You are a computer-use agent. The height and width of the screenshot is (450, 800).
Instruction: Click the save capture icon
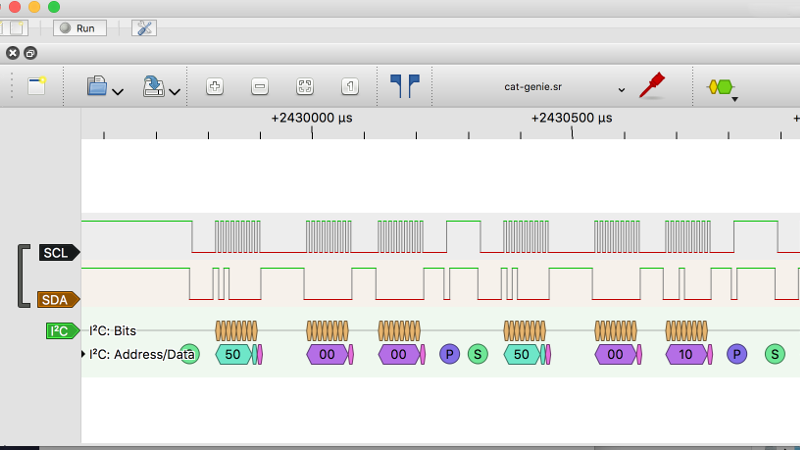pos(154,87)
